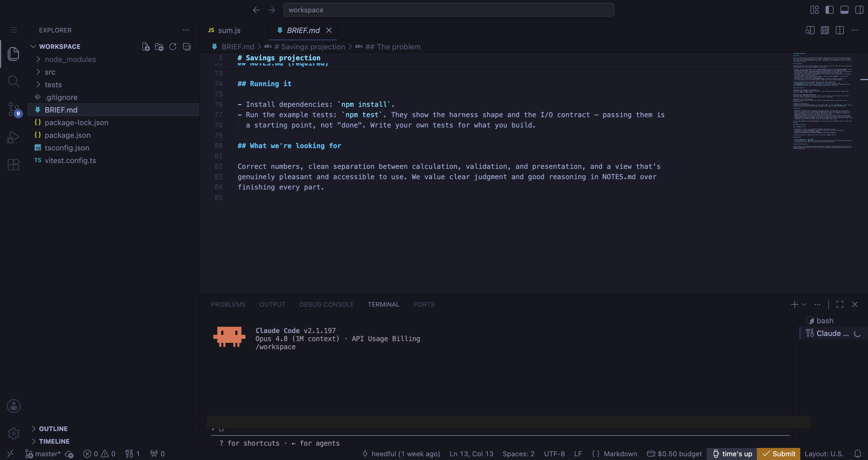Open the Manage gear settings icon

click(x=13, y=433)
